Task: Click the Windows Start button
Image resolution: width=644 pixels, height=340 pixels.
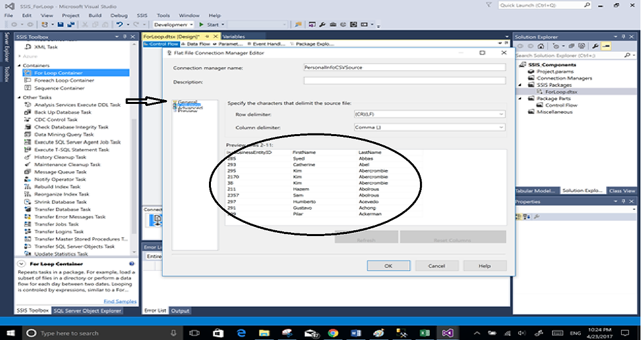Action: pyautogui.click(x=11, y=333)
